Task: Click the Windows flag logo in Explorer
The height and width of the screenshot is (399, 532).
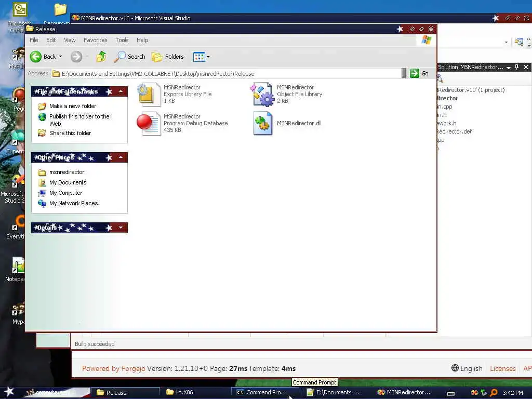Action: click(x=427, y=40)
